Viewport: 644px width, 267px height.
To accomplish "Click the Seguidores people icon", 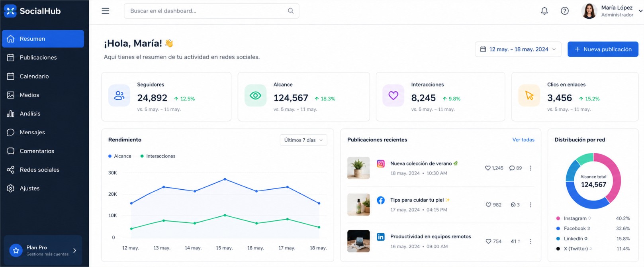I will [119, 95].
